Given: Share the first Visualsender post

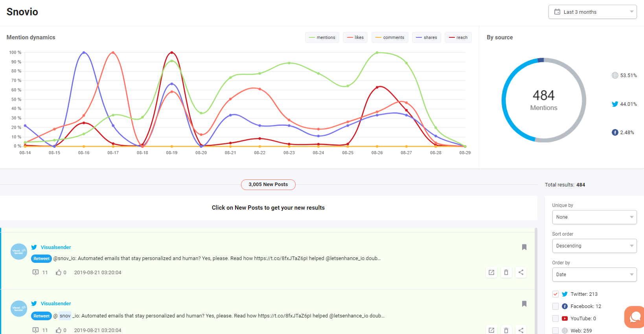Looking at the screenshot, I should tap(521, 272).
